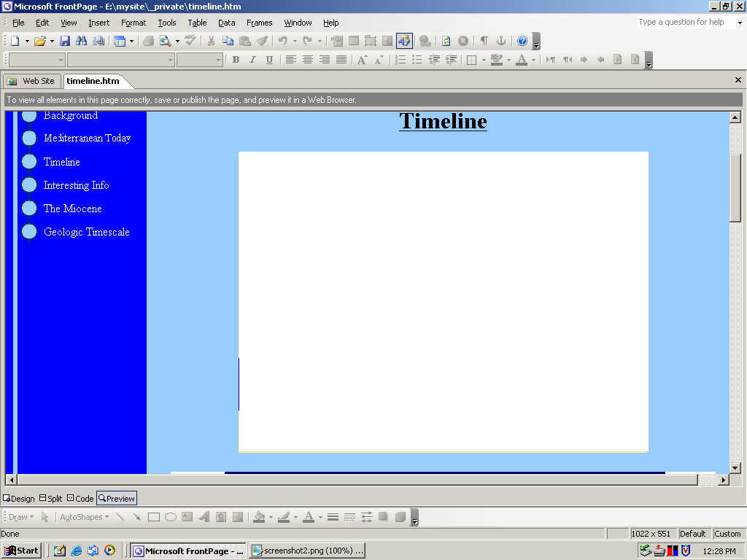Follow the Interesting Info link
Screen dimensions: 747x560
(76, 185)
